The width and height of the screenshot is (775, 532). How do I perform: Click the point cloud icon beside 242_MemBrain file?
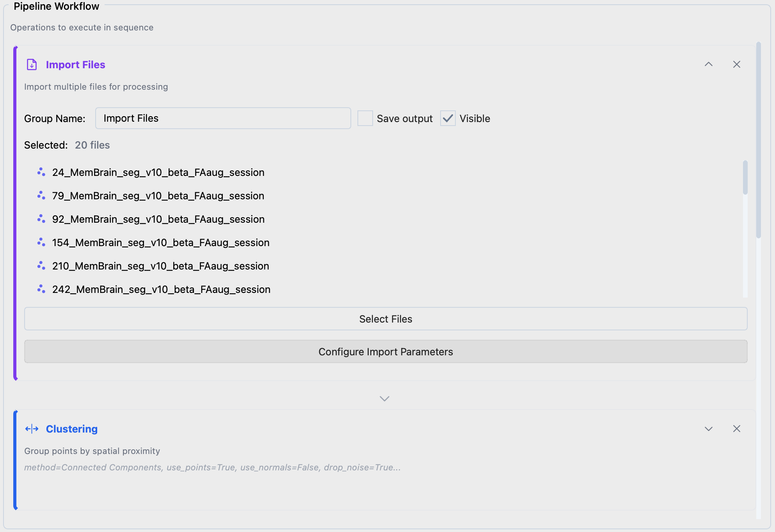click(41, 289)
